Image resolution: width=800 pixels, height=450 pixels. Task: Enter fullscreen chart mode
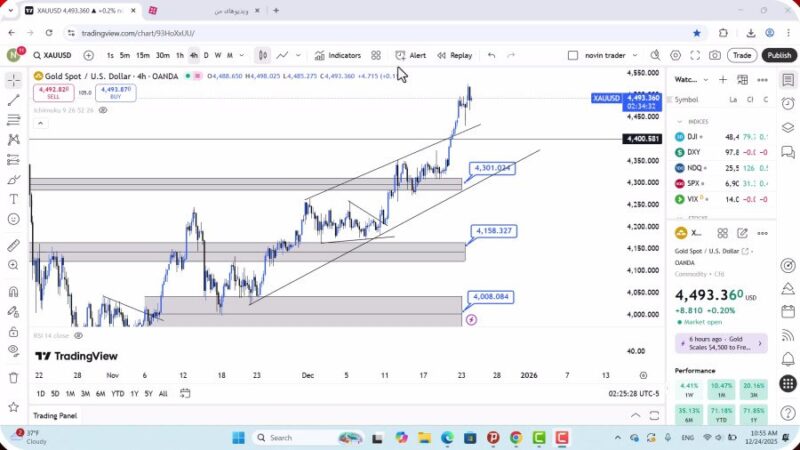click(695, 55)
